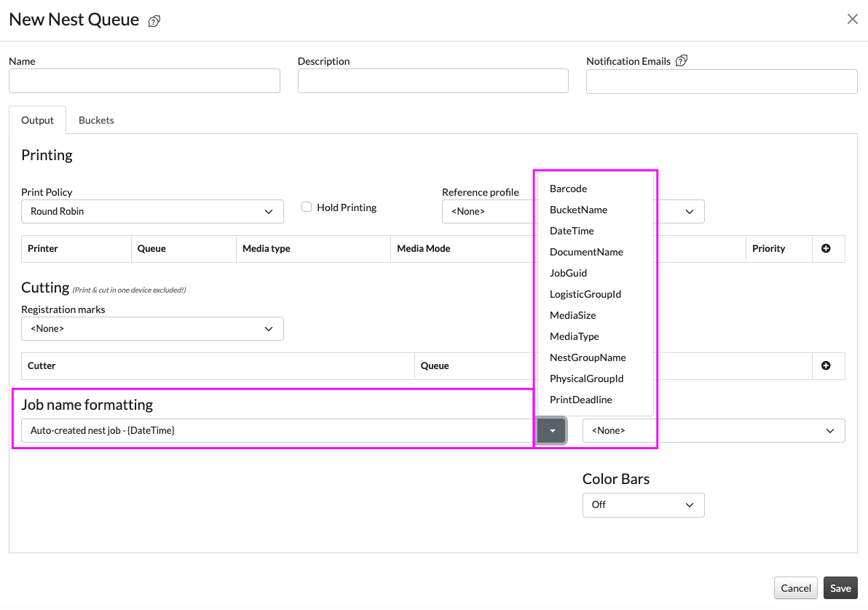
Task: Focus the Name input field
Action: [x=144, y=82]
